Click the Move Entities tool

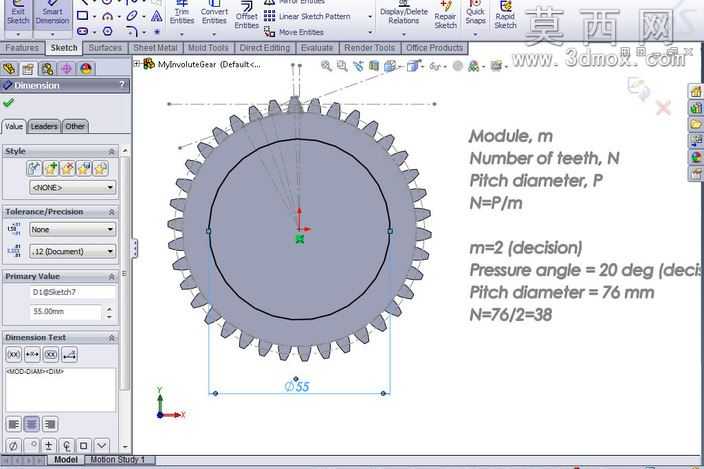(x=294, y=32)
